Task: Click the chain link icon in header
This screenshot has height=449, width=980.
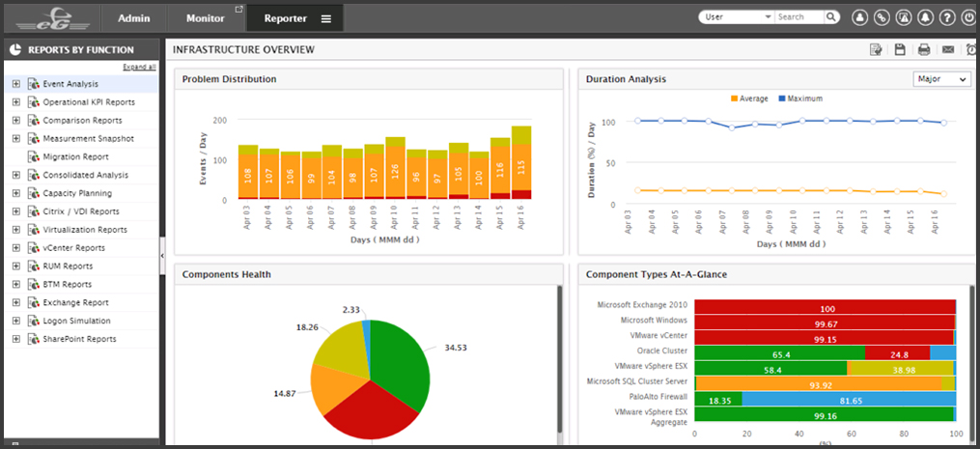Action: (882, 17)
